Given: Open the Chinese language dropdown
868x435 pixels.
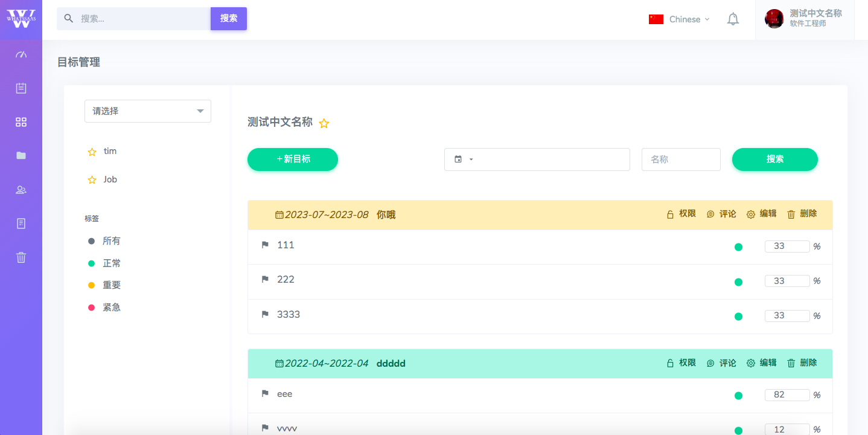Looking at the screenshot, I should click(x=680, y=19).
